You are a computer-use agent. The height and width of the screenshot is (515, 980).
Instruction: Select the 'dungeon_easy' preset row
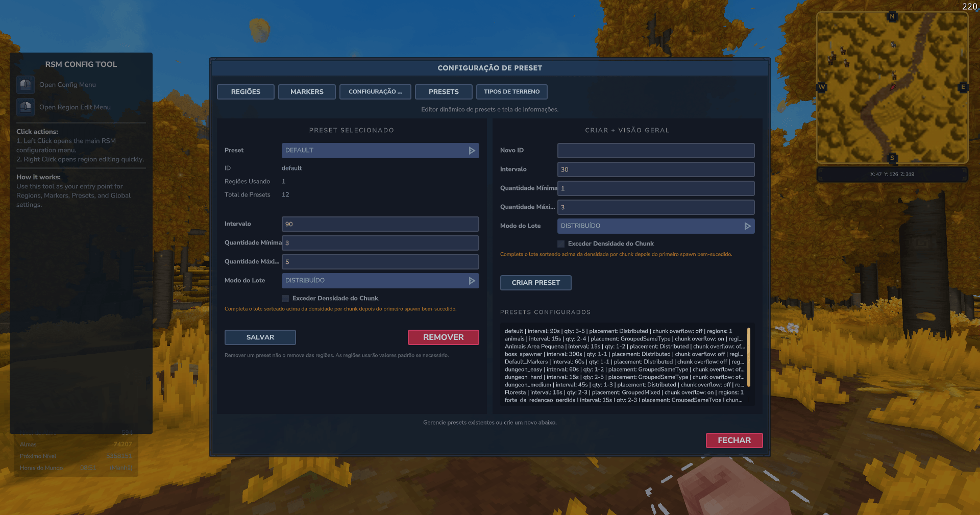click(625, 370)
